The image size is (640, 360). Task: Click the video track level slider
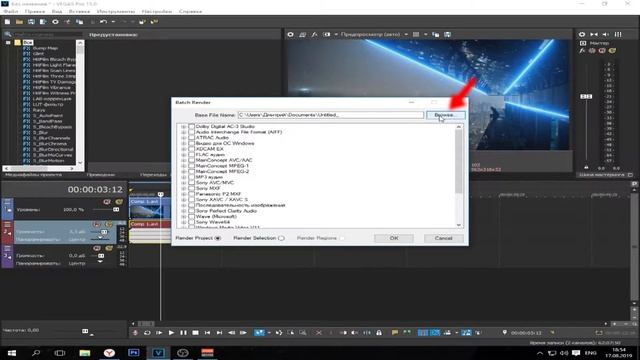pyautogui.click(x=116, y=209)
